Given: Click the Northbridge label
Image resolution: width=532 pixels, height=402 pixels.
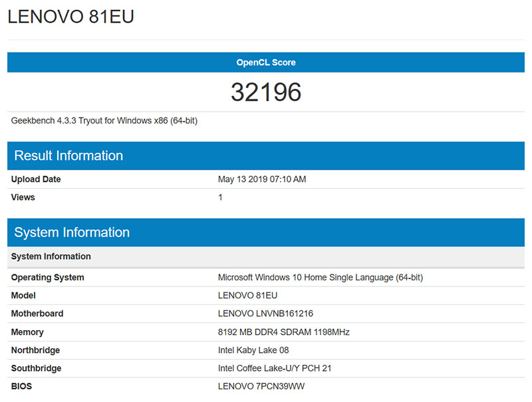Looking at the screenshot, I should 36,350.
